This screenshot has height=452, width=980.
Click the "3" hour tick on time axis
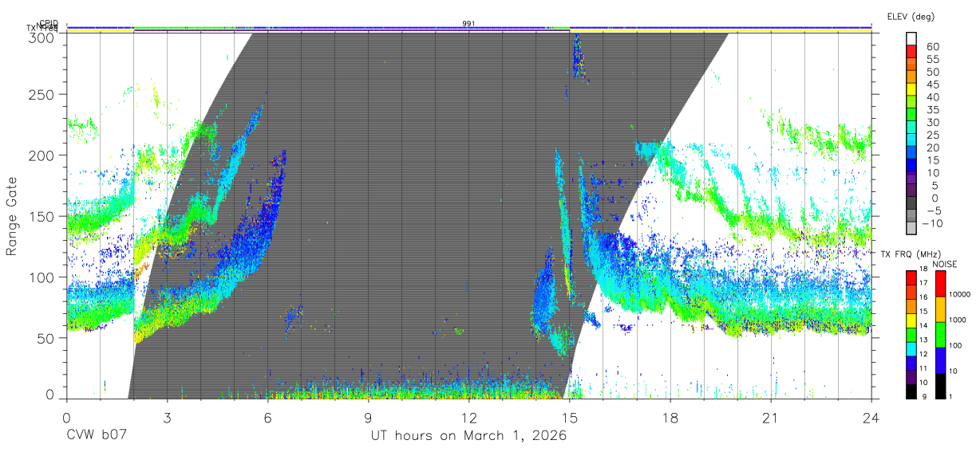(167, 417)
